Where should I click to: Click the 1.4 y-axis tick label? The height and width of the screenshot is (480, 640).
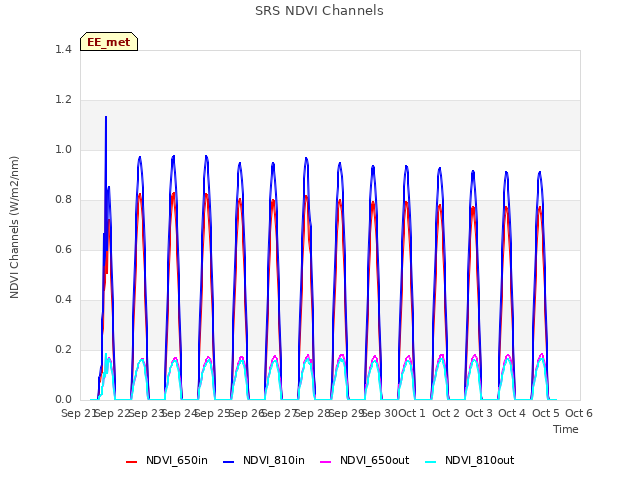click(63, 49)
